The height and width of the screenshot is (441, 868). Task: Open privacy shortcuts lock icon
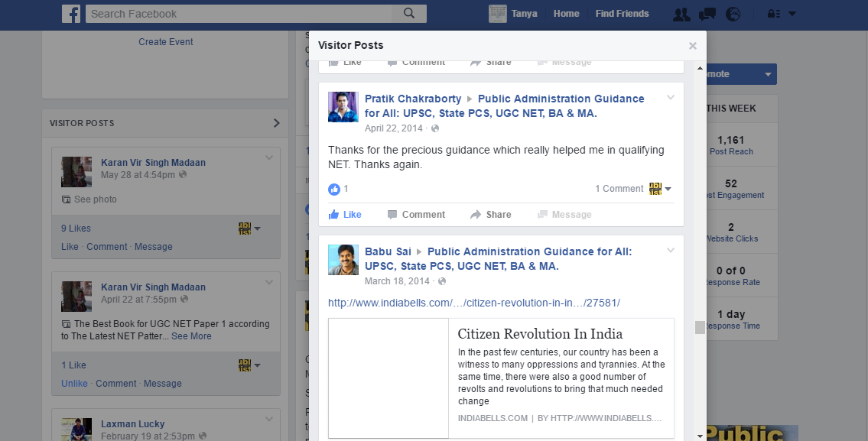click(x=773, y=14)
